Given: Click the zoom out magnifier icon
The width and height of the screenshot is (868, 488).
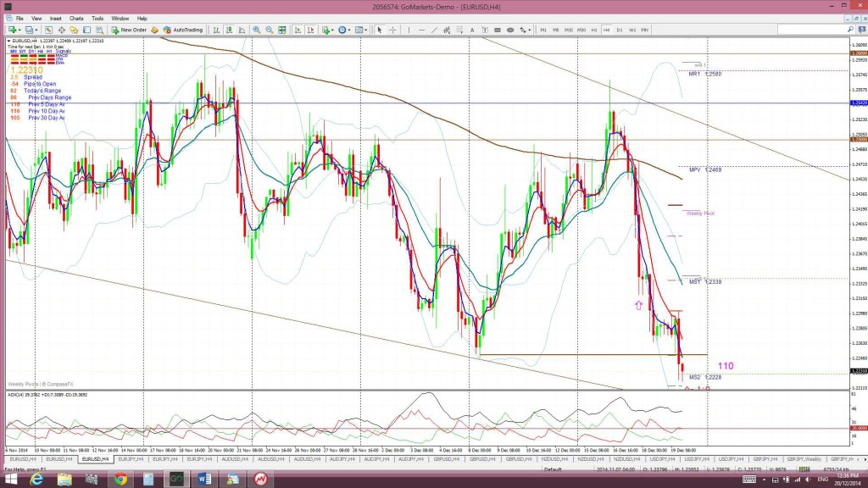Looking at the screenshot, I should tap(269, 30).
